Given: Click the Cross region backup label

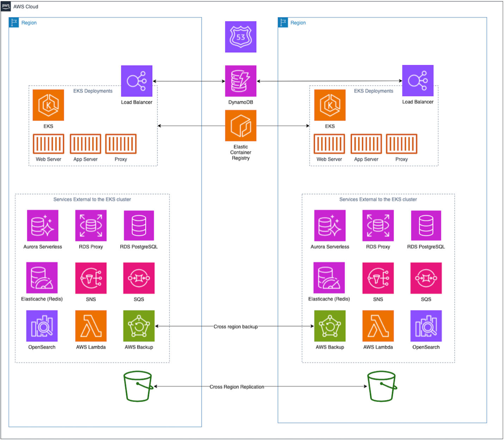Looking at the screenshot, I should [x=236, y=326].
